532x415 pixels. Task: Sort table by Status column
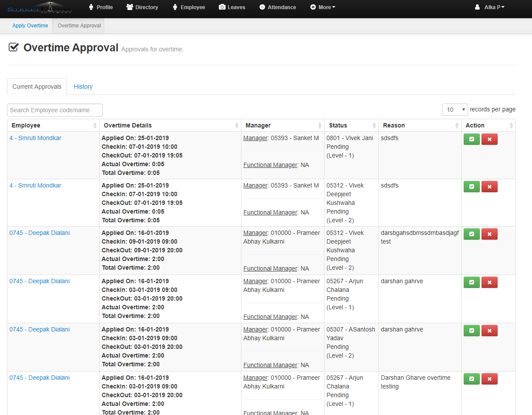coord(351,125)
